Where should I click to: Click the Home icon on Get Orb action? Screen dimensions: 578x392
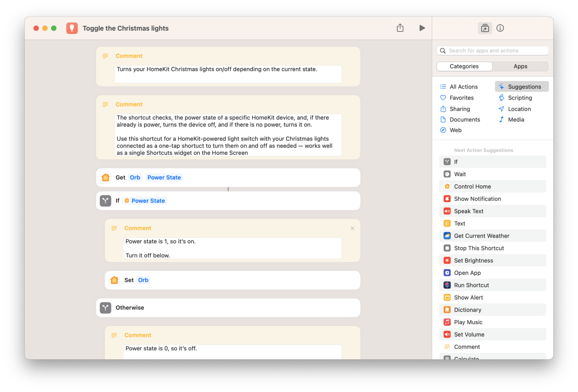click(106, 178)
